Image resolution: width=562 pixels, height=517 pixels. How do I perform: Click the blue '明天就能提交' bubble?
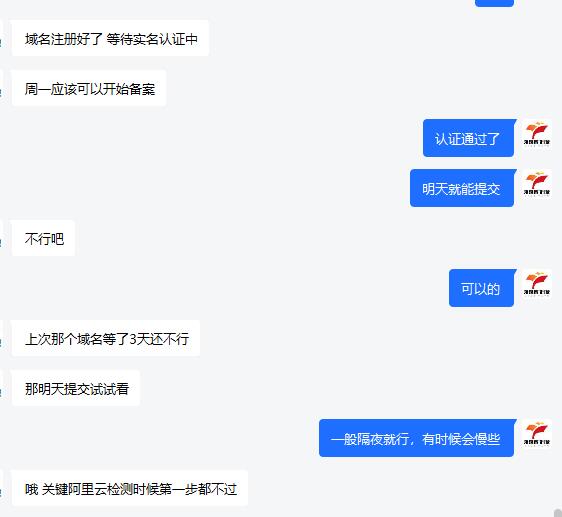pos(463,188)
